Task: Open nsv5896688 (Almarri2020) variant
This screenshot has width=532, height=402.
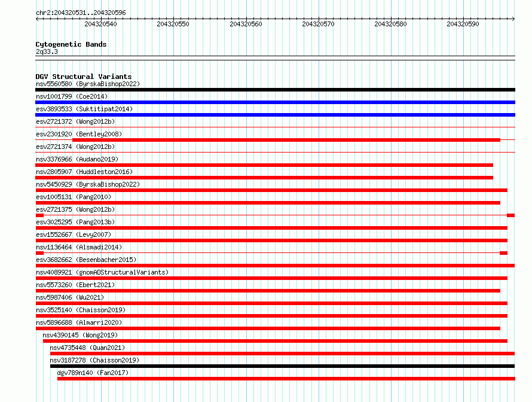Action: click(79, 322)
